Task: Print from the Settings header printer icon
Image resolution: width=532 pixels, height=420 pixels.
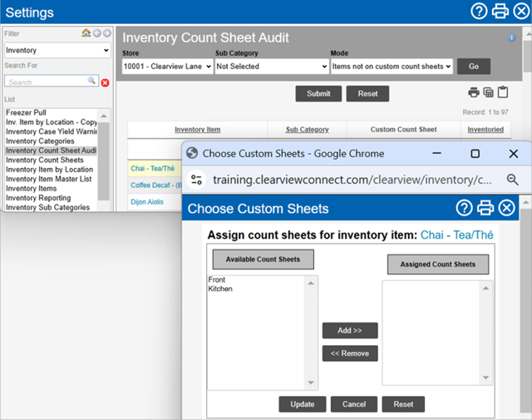Action: 500,12
